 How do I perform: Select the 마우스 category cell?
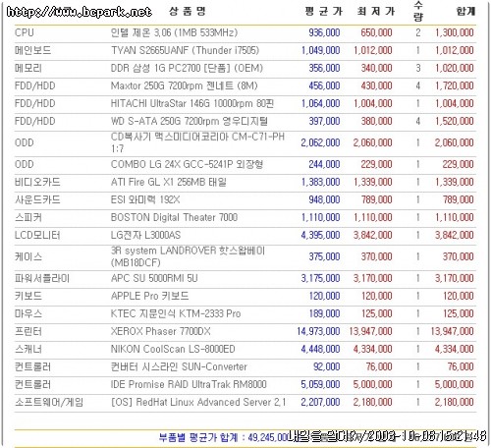coord(28,313)
